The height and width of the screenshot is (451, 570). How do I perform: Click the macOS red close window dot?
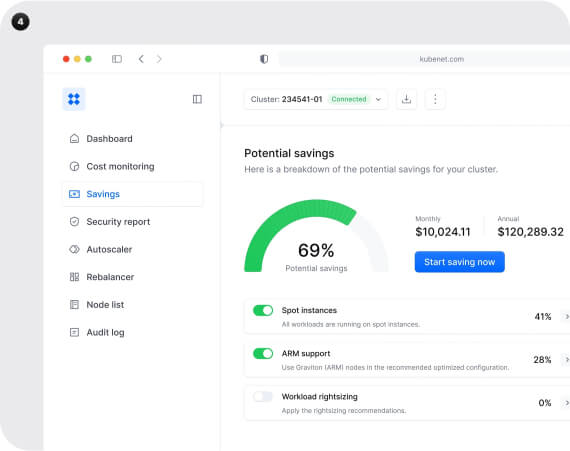point(66,59)
